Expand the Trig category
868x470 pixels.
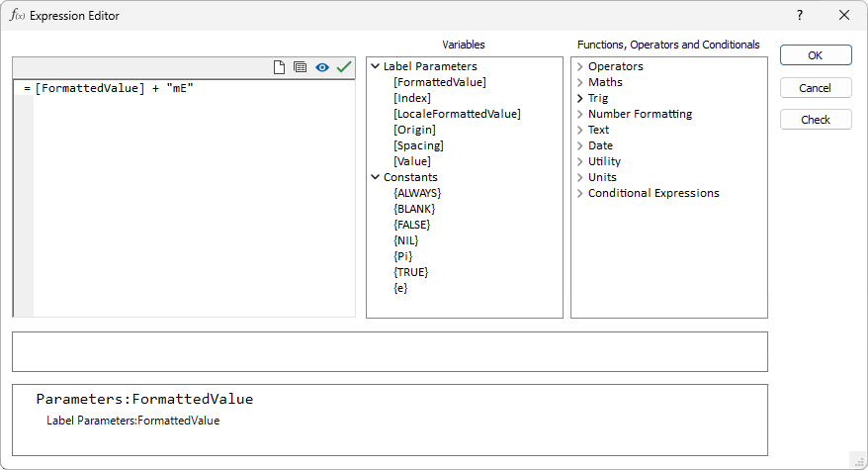pyautogui.click(x=580, y=98)
